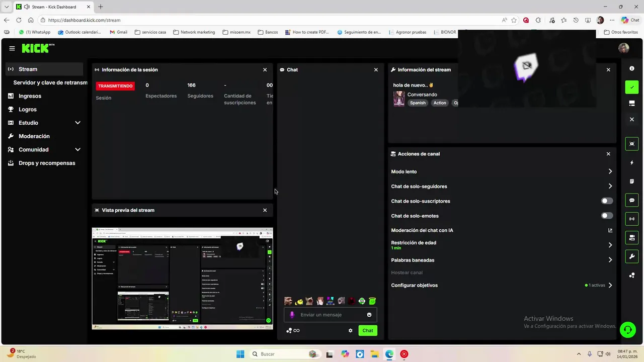
Task: Click the browser address bar URL
Action: point(85,20)
